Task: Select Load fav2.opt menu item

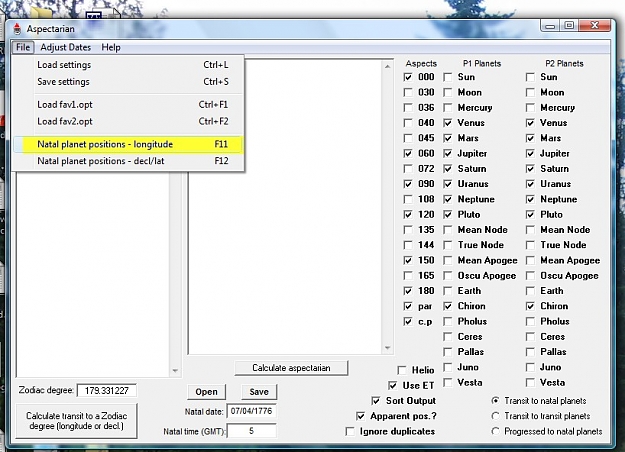Action: [128, 121]
